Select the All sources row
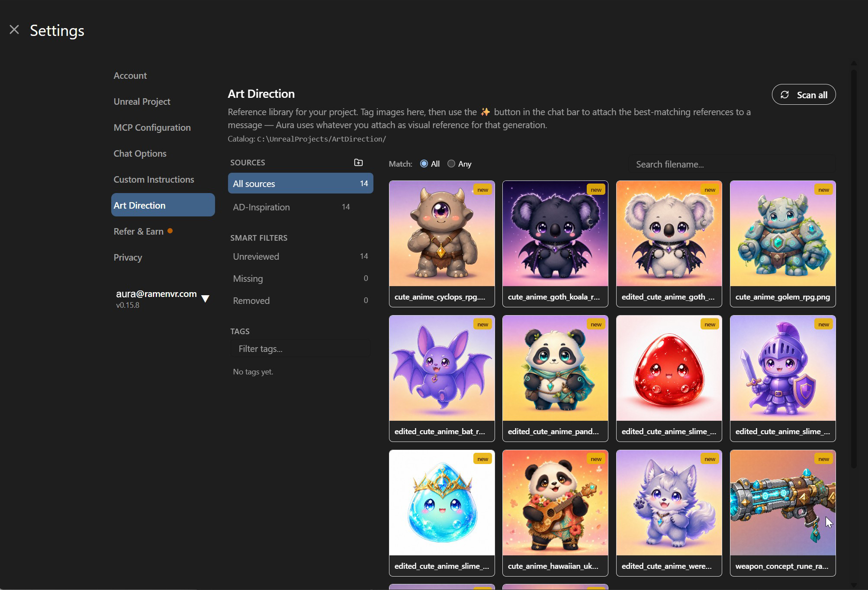The image size is (868, 590). [x=300, y=184]
